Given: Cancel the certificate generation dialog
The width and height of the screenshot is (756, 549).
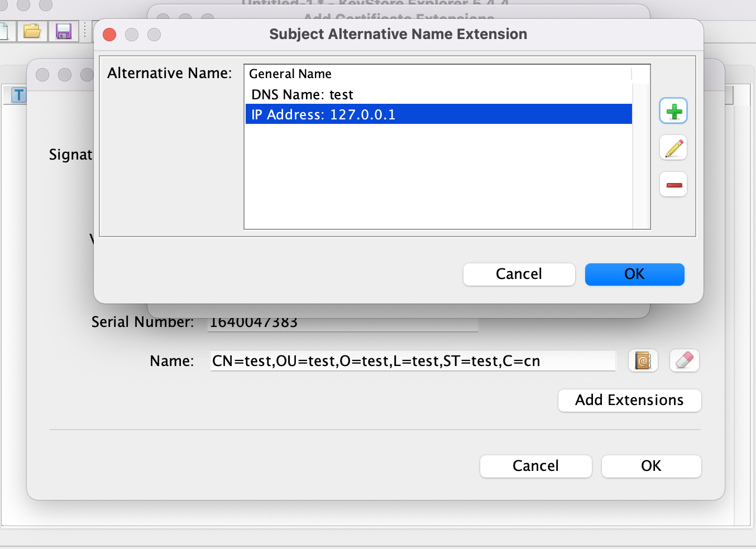Looking at the screenshot, I should pos(535,466).
